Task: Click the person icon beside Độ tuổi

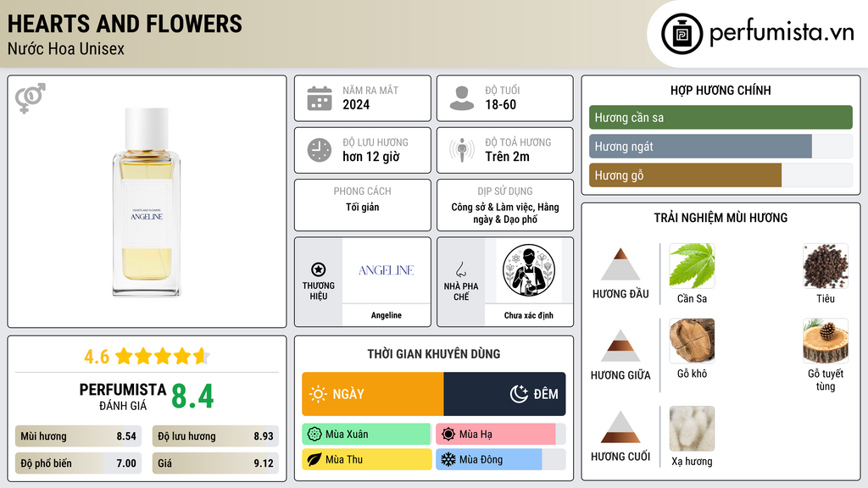Action: pos(462,98)
